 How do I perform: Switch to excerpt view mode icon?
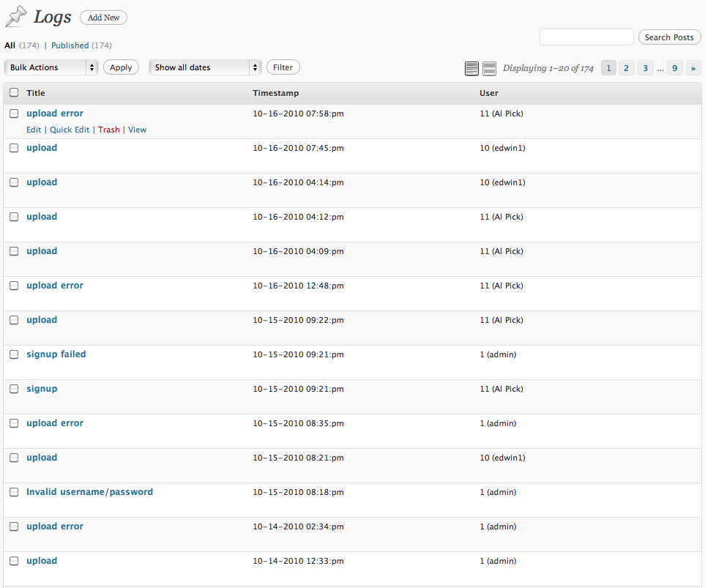tap(490, 68)
